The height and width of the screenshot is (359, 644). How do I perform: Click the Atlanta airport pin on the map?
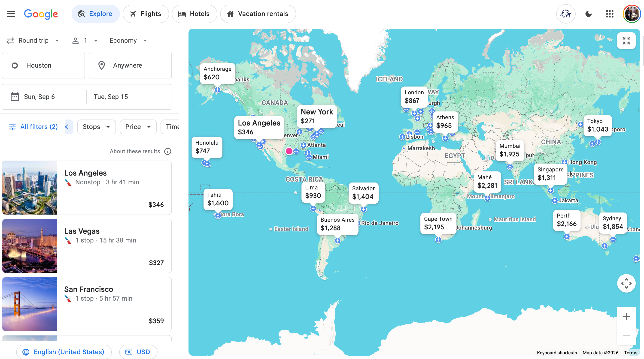(x=304, y=145)
